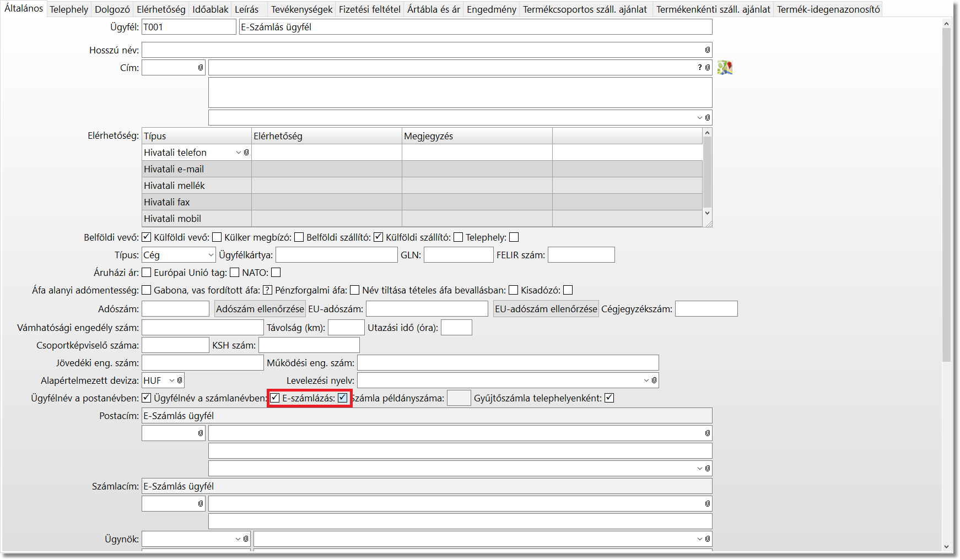This screenshot has height=560, width=960.
Task: Click the paperclip in the short Számlacím code field
Action: click(201, 504)
